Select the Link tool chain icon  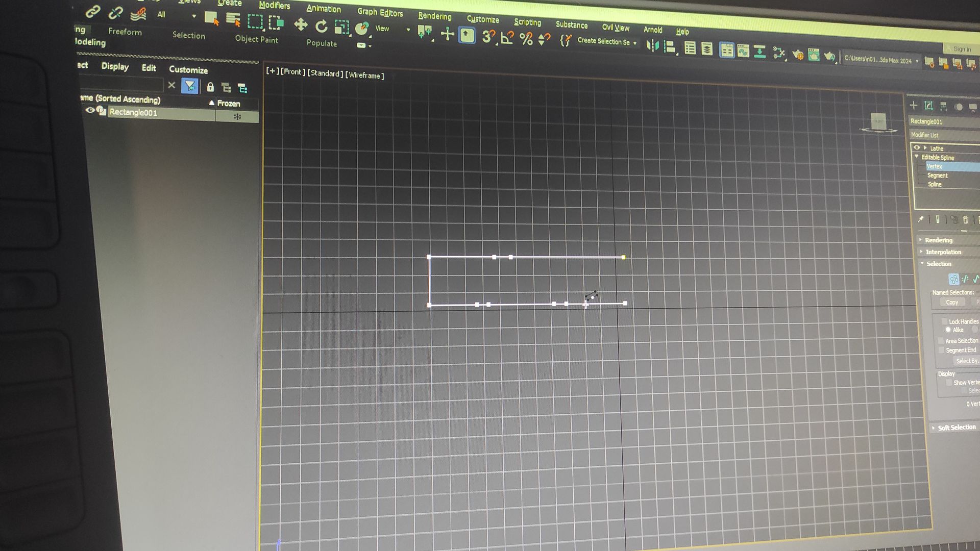point(92,11)
